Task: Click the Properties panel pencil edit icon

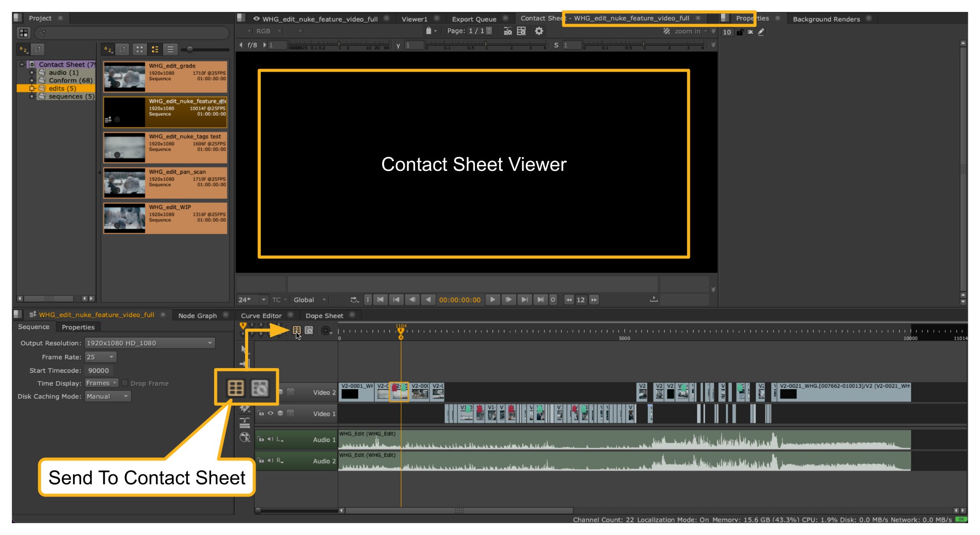Action: (x=761, y=32)
